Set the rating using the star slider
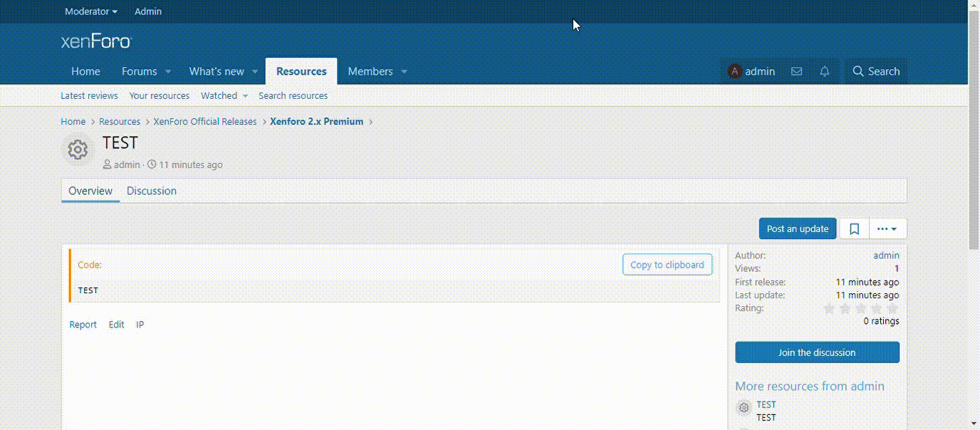Screen dimensions: 980x430 860,308
